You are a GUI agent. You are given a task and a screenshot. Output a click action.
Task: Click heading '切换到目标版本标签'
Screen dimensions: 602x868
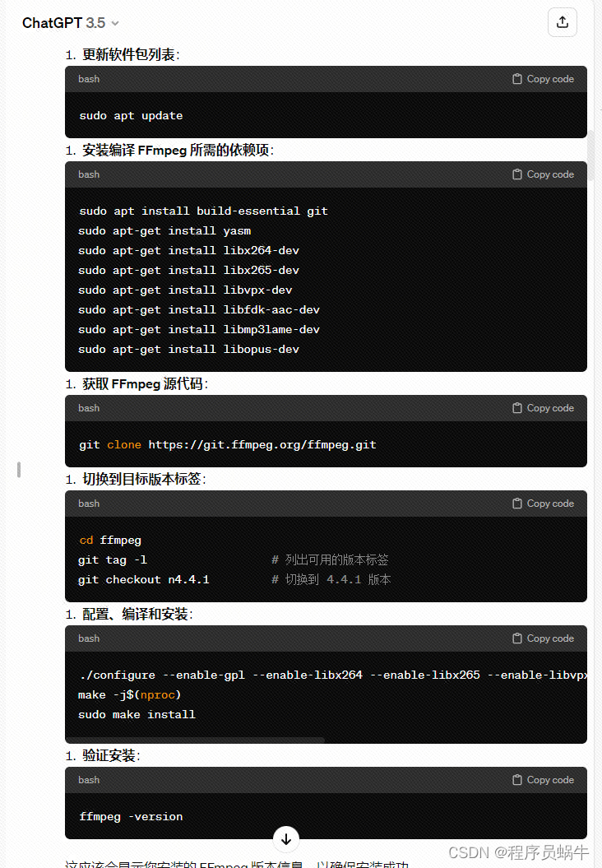pyautogui.click(x=144, y=479)
